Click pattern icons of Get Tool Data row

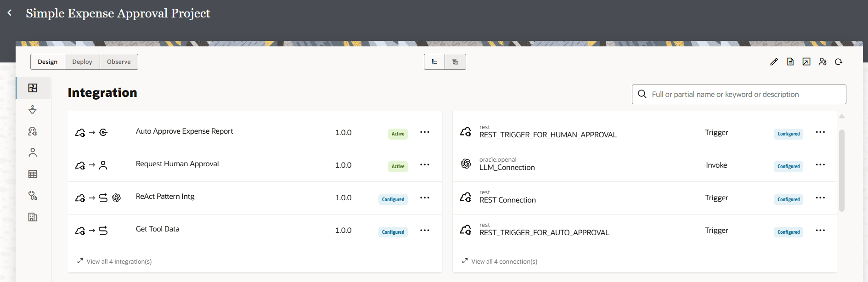[x=91, y=230]
